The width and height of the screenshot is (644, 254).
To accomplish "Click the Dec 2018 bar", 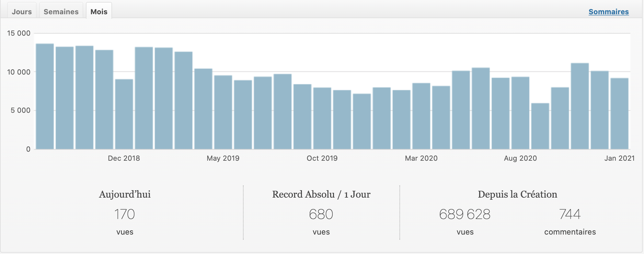I will (124, 114).
